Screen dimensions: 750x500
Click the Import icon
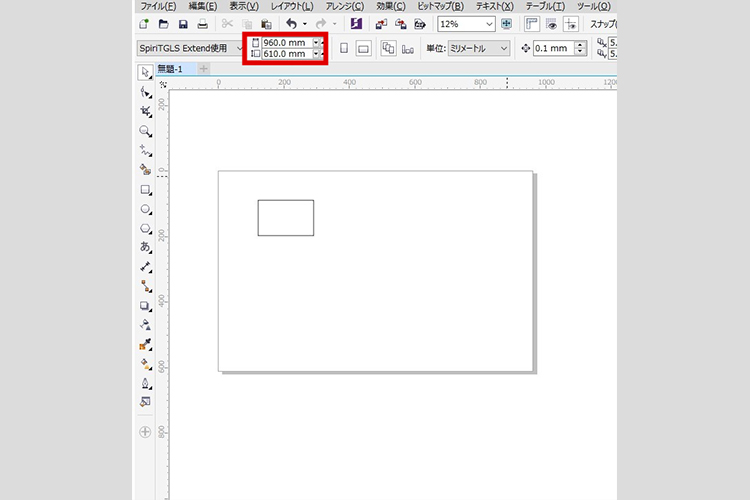(x=381, y=24)
